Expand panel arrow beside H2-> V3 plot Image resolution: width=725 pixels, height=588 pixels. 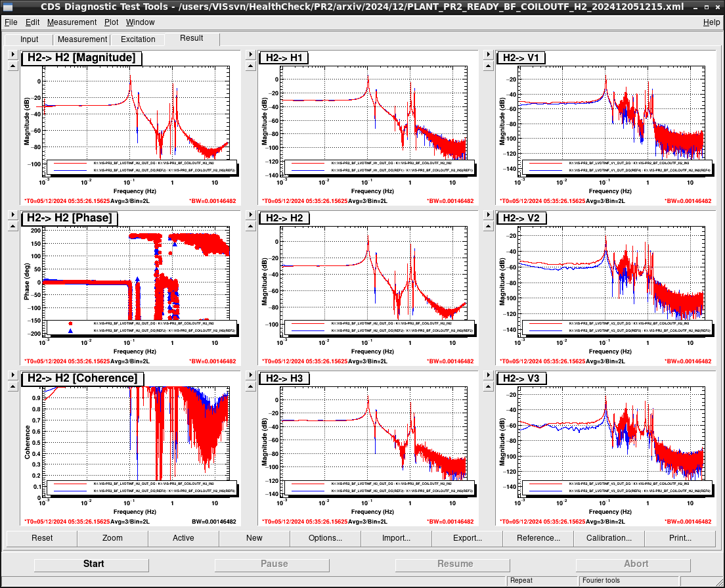pyautogui.click(x=489, y=375)
